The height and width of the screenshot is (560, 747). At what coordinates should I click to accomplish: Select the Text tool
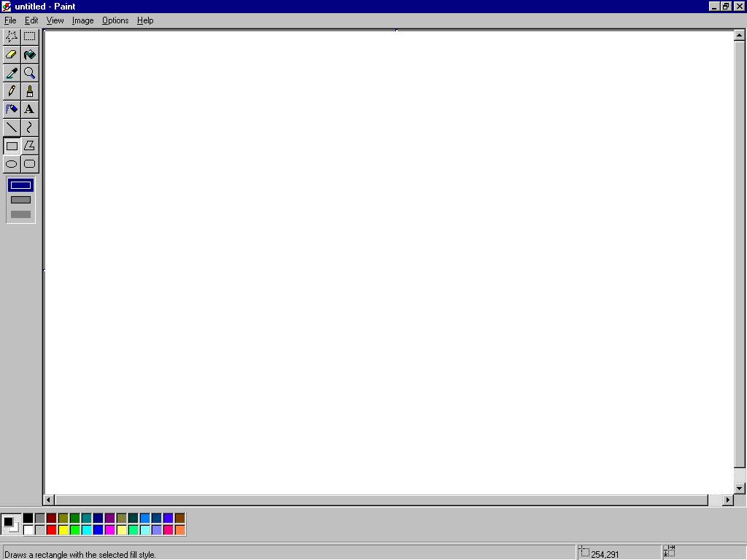pos(29,109)
